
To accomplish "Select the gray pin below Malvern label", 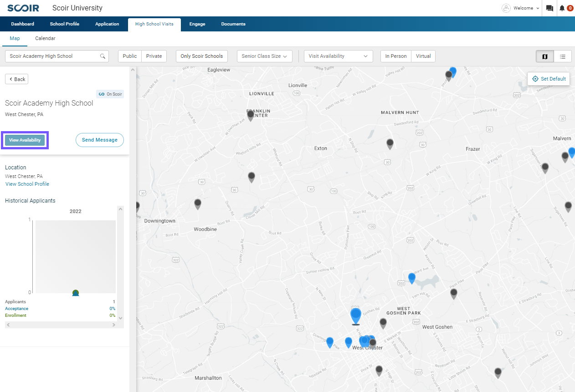I will coord(565,157).
